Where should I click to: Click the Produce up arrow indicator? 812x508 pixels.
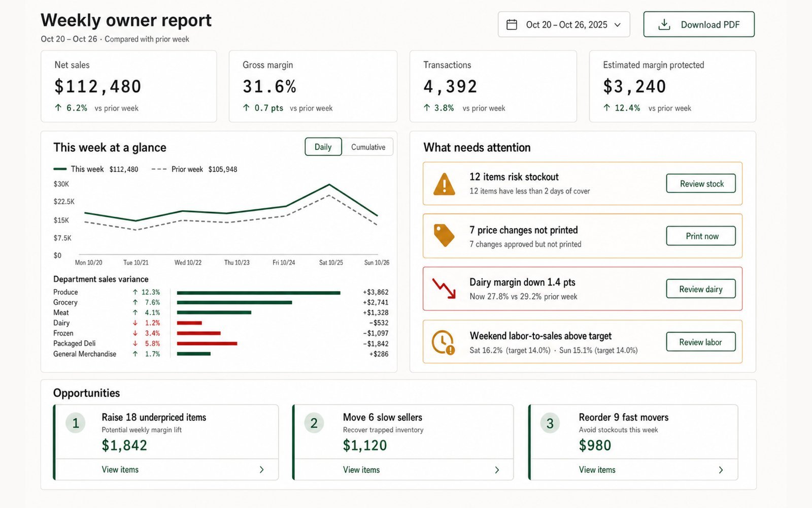135,292
